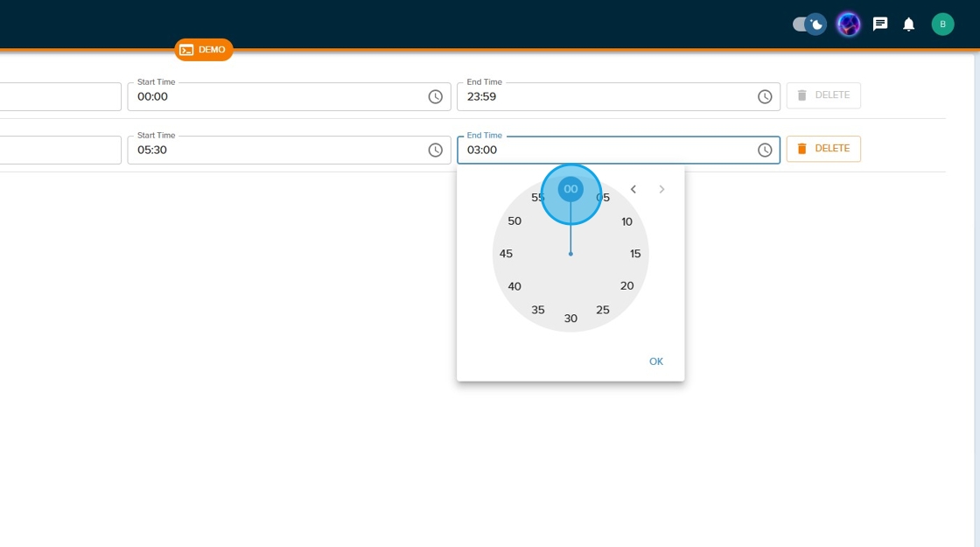980x547 pixels.
Task: Click the DEMO badge
Action: [x=203, y=50]
